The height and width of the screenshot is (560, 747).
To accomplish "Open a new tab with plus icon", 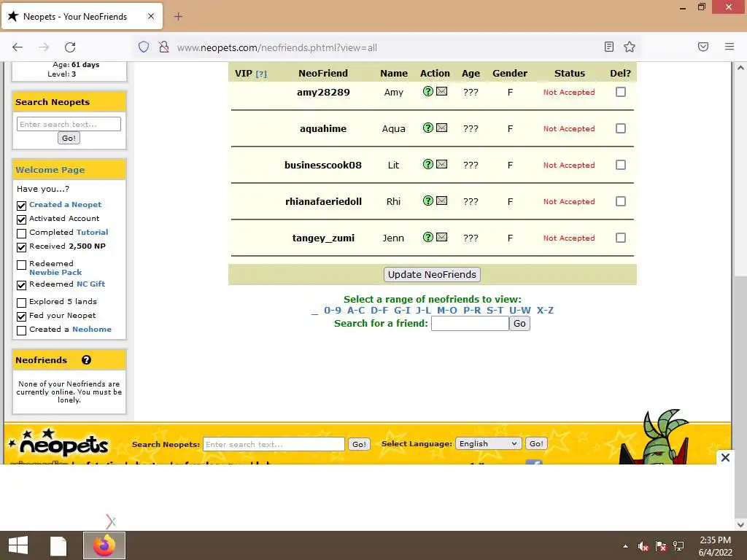I will 178,17.
